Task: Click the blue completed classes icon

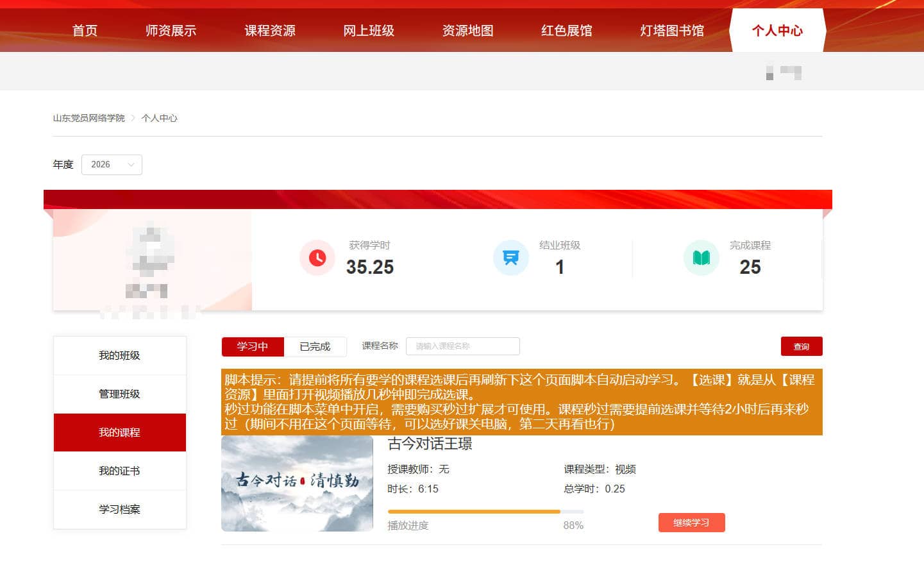Action: [x=510, y=258]
